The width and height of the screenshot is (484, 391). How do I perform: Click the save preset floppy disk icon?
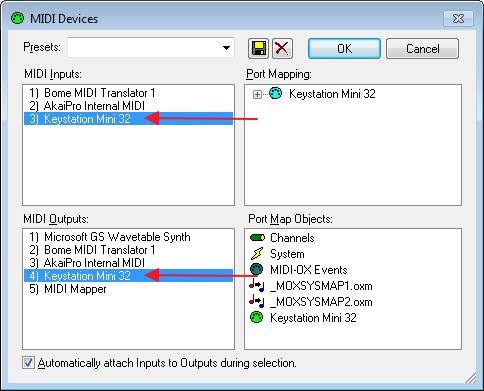[x=258, y=49]
